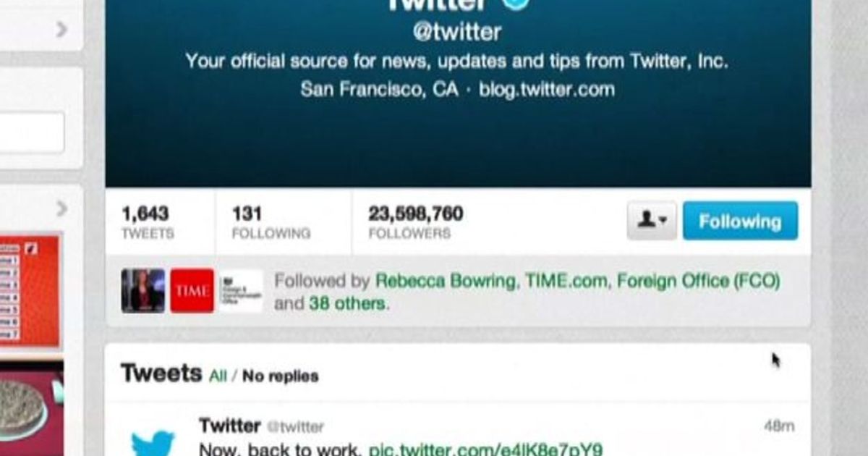This screenshot has height=456, width=868.
Task: Expand the top left sidebar chevron
Action: (61, 29)
